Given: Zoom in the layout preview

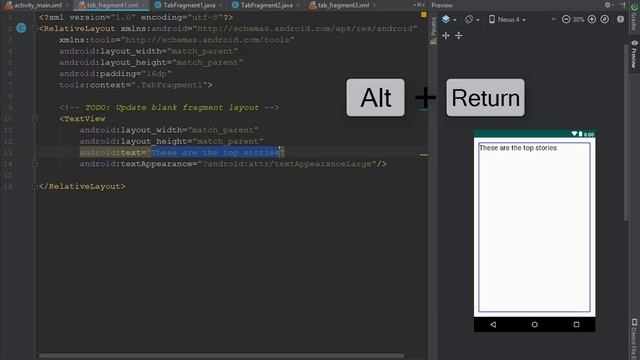Looking at the screenshot, I should [591, 19].
